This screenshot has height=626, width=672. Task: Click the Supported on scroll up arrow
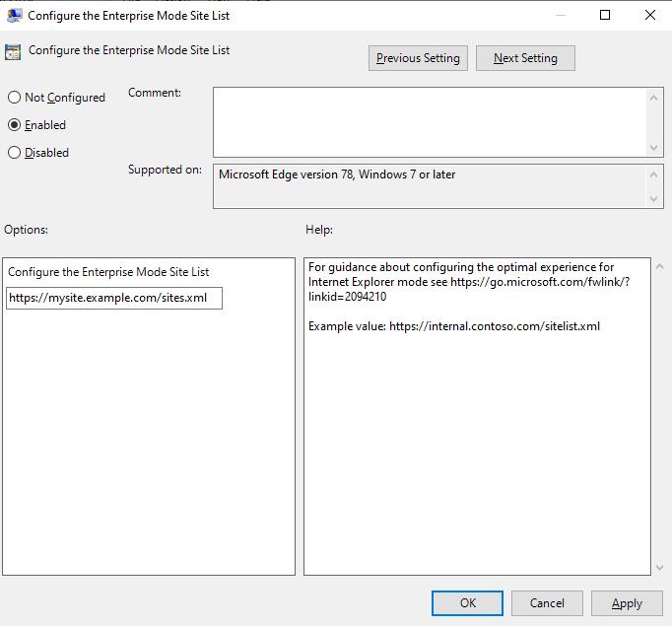[653, 174]
